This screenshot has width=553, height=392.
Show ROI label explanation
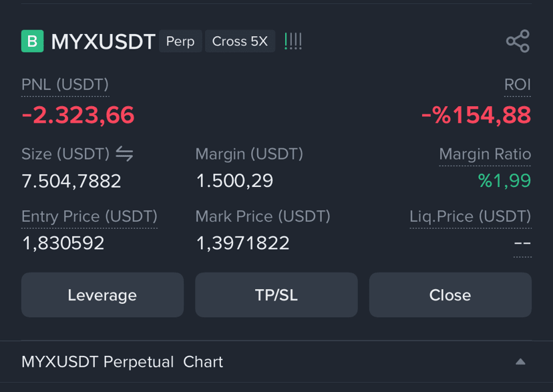tap(518, 85)
